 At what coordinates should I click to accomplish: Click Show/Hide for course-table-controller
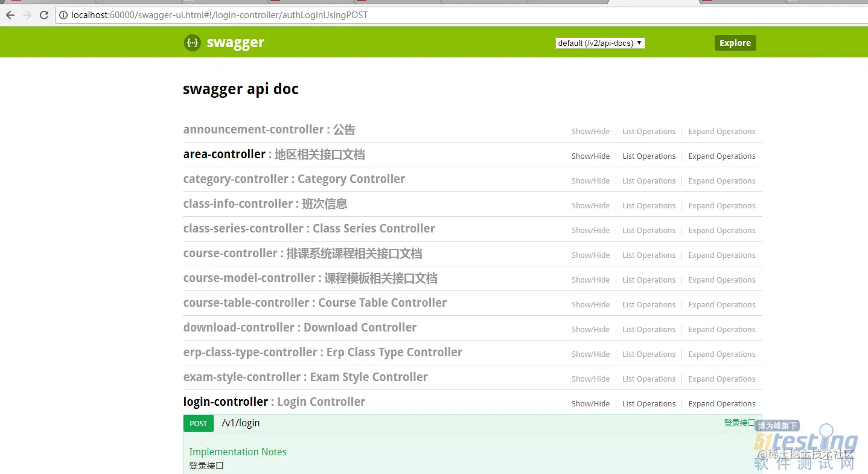point(590,305)
